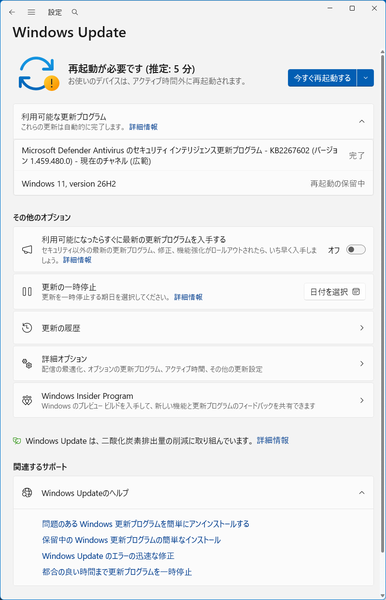
Task: Click the gears icon beside 詳細オプション
Action: (27, 363)
